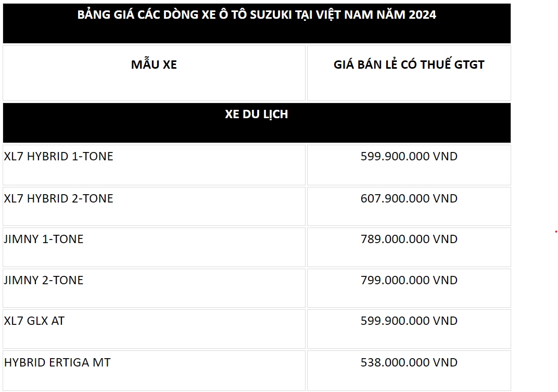This screenshot has width=558, height=392.
Task: Select the MẪU XE column header
Action: [x=154, y=73]
